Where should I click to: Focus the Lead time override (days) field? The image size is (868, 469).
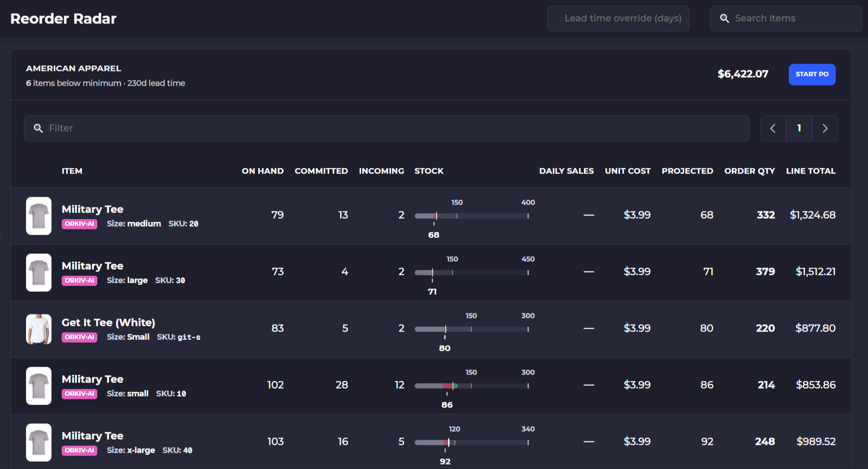pos(618,19)
